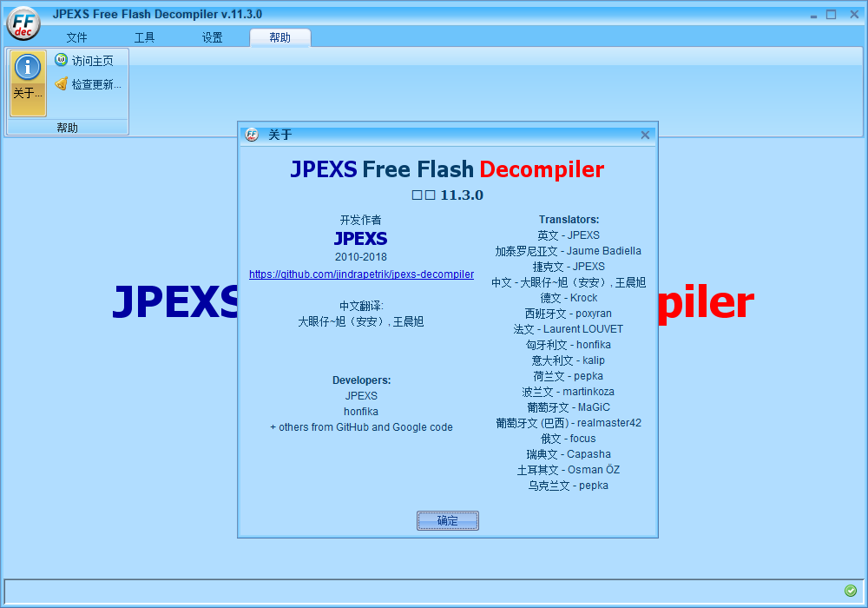Image resolution: width=868 pixels, height=608 pixels.
Task: Click translator row 瑞典文 - Capasha
Action: click(x=569, y=454)
